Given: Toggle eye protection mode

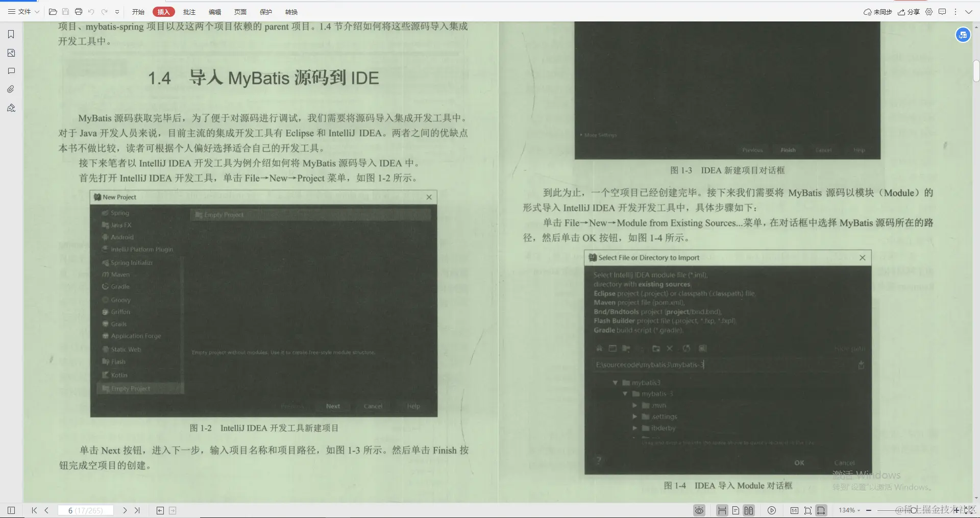Looking at the screenshot, I should [699, 510].
